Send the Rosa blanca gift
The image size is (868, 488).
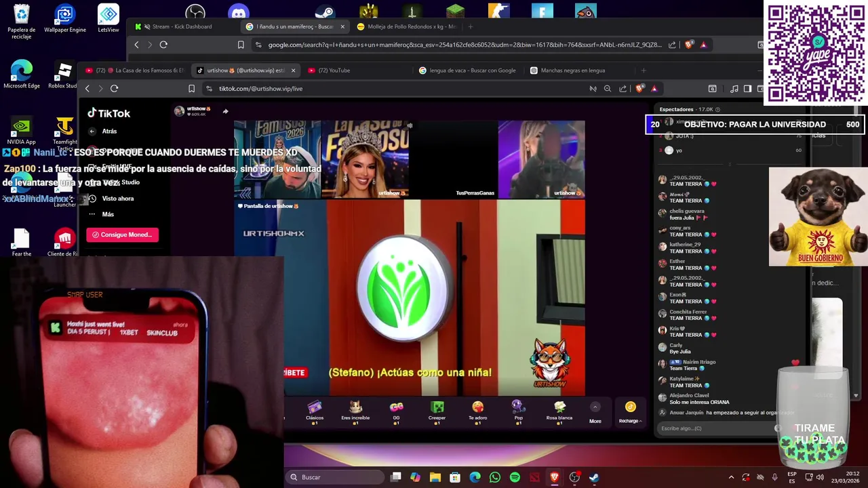click(559, 411)
